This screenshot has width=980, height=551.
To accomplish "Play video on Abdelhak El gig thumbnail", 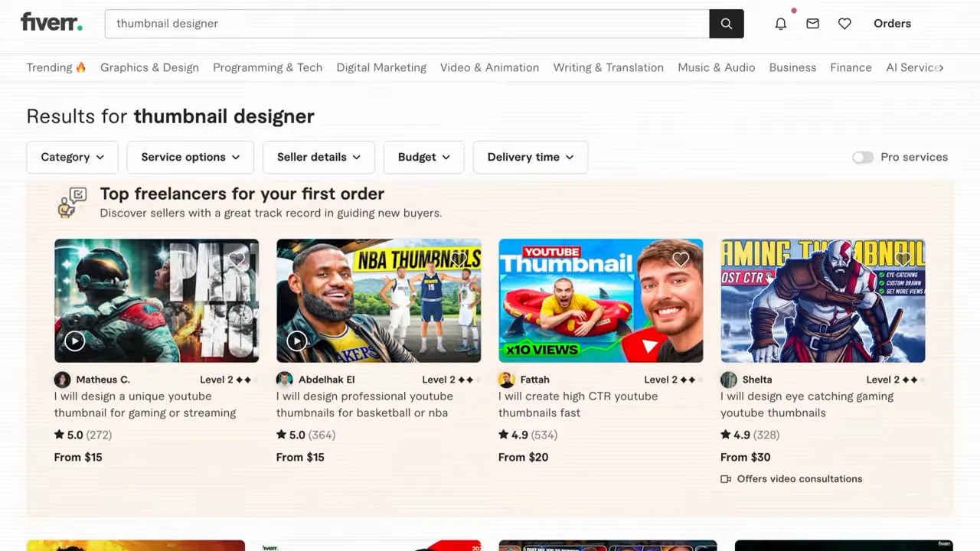I will point(296,341).
